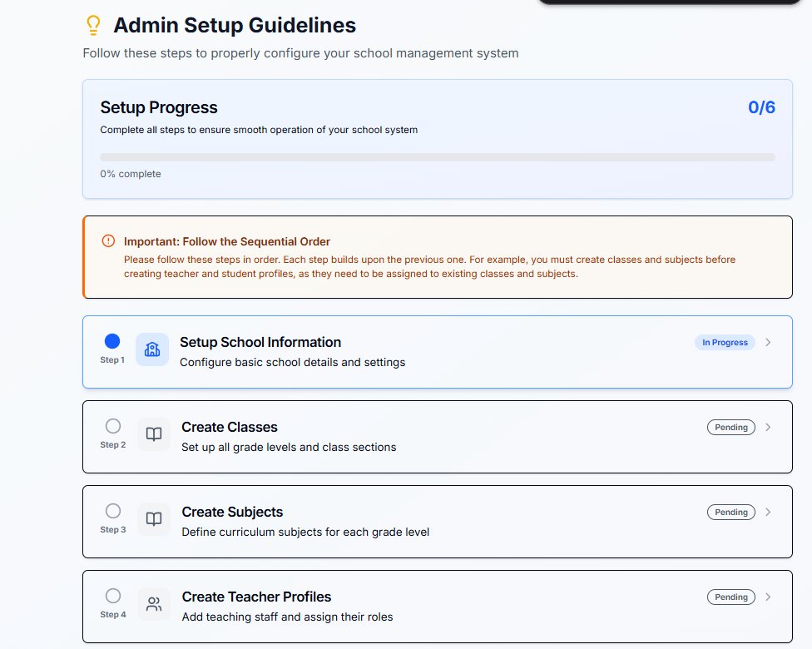
Task: Open the Create Classes step title
Action: point(230,428)
